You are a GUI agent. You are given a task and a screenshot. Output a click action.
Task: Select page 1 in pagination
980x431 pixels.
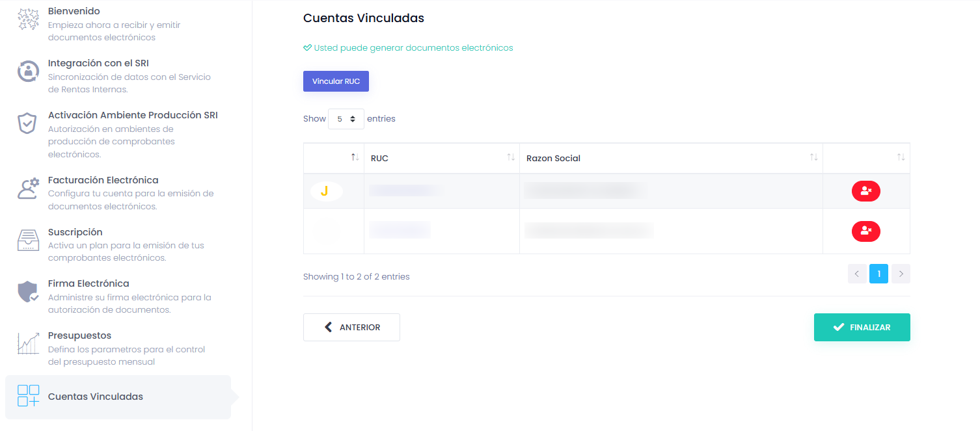[878, 274]
